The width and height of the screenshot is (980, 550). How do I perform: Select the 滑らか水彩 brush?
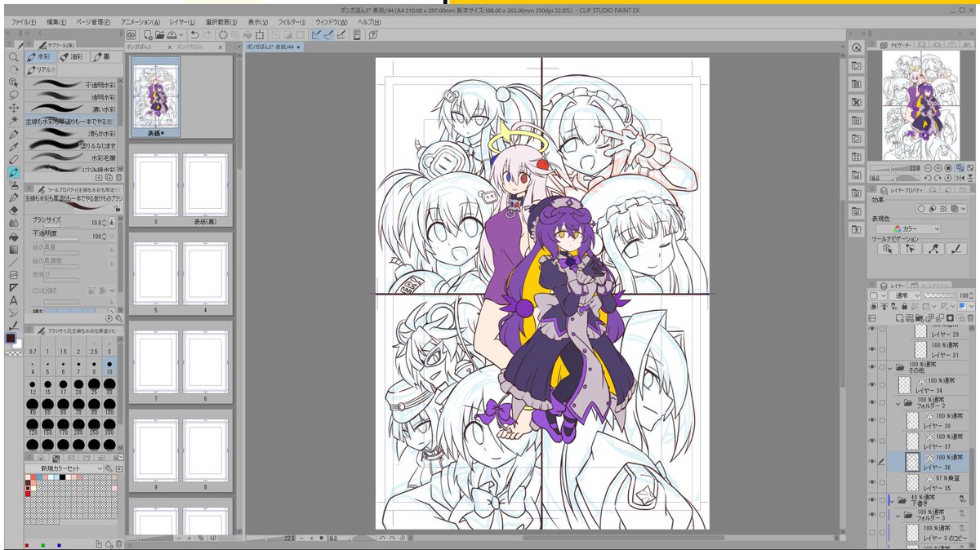pyautogui.click(x=72, y=133)
